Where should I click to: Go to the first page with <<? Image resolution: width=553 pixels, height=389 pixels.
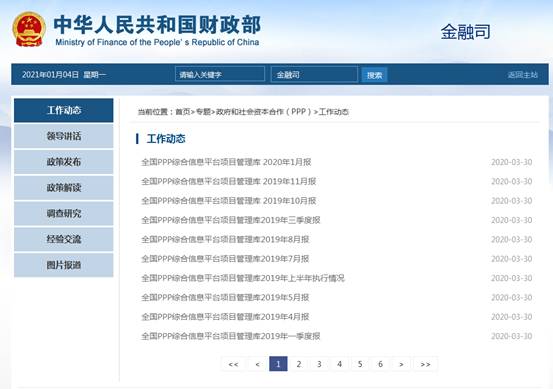(233, 364)
